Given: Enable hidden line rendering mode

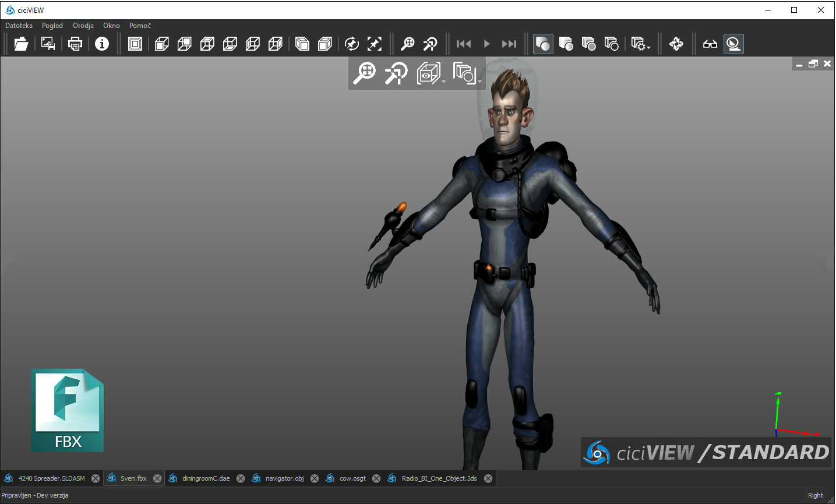Looking at the screenshot, I should pos(588,44).
